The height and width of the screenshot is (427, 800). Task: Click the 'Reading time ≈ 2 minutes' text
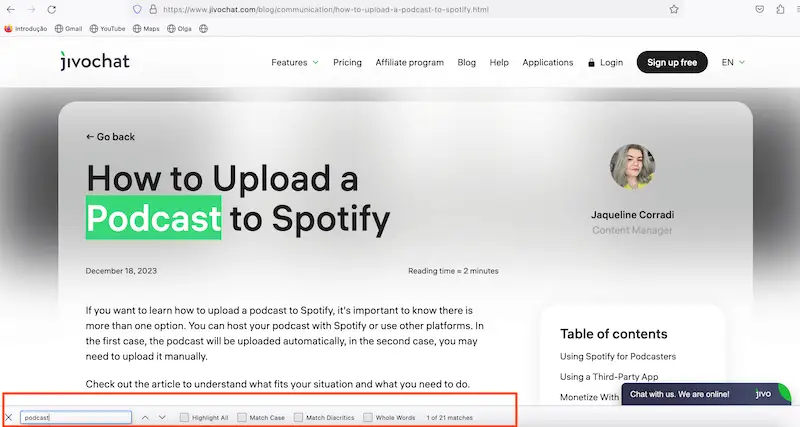(x=453, y=271)
